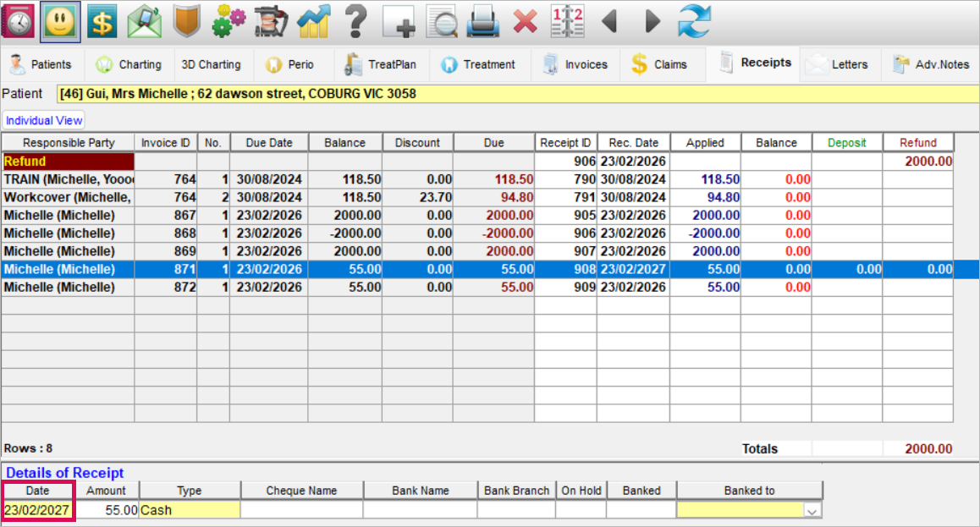980x527 pixels.
Task: Open the magnifier search document icon
Action: pyautogui.click(x=441, y=21)
